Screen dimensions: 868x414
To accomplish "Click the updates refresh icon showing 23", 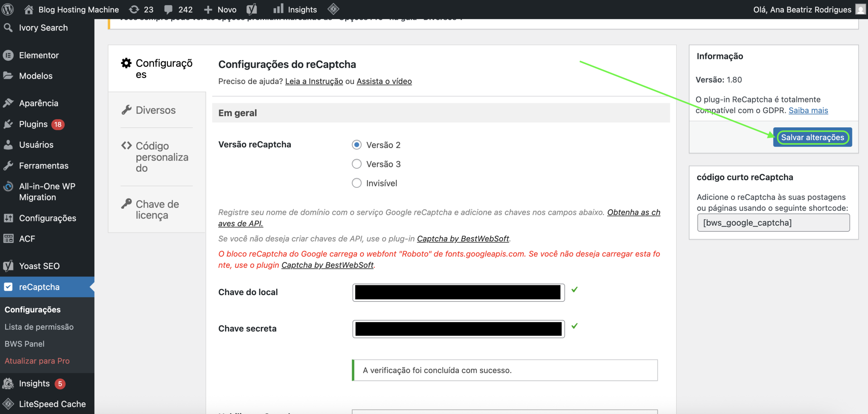I will (134, 9).
